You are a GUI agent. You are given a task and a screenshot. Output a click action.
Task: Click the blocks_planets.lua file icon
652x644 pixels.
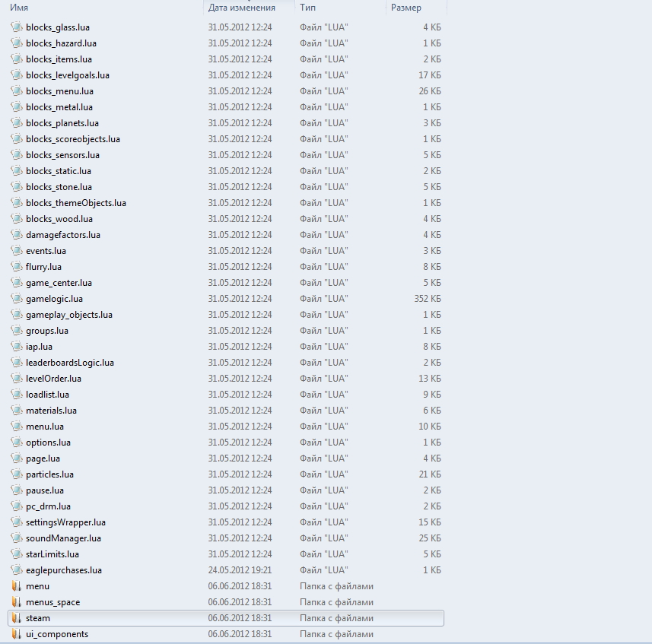coord(16,123)
